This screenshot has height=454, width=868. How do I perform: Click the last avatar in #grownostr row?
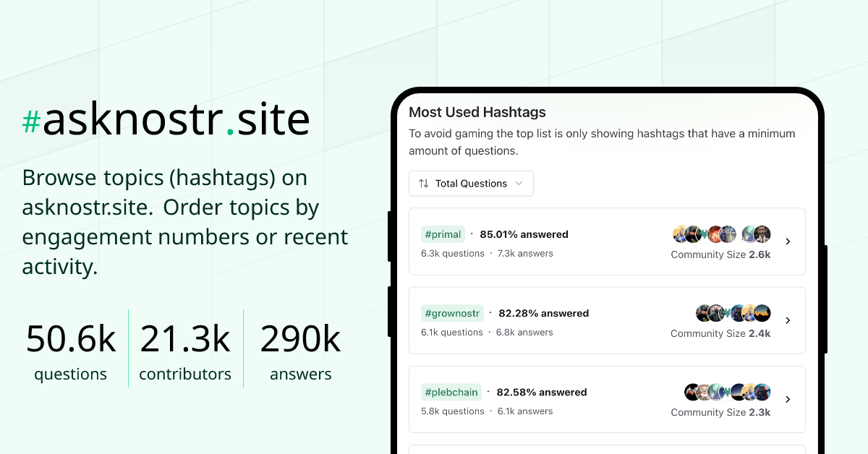(762, 313)
